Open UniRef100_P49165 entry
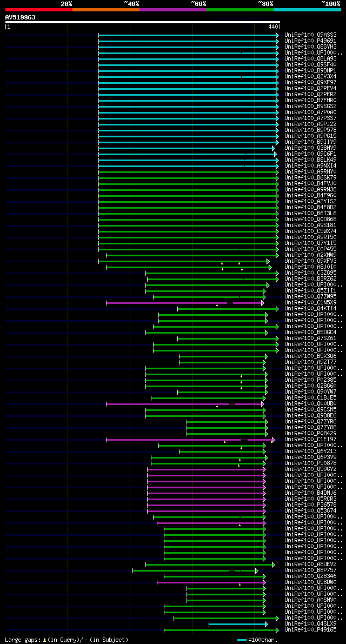This screenshot has width=346, height=644. click(310, 630)
